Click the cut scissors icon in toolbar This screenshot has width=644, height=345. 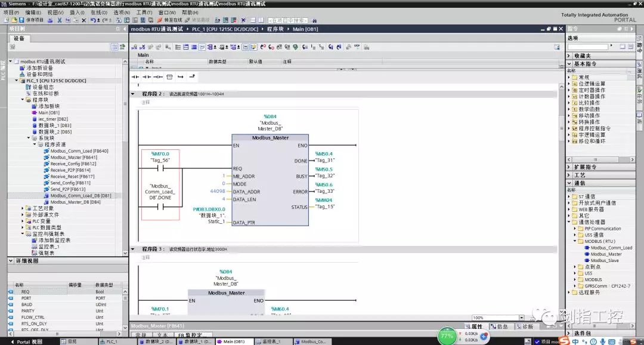(58, 20)
